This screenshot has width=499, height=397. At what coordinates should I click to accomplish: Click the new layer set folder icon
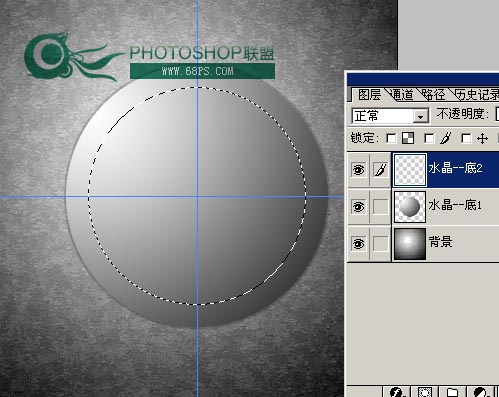452,392
